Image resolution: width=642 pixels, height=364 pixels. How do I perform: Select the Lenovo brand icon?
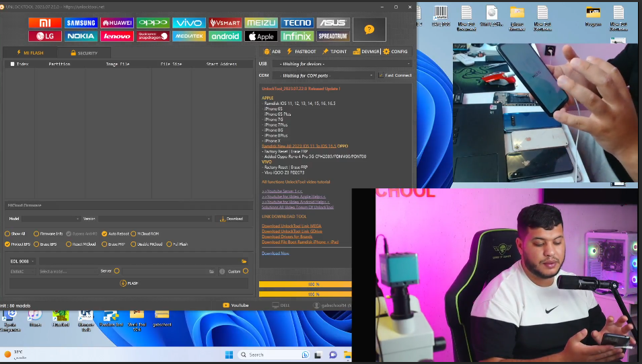[x=117, y=36]
